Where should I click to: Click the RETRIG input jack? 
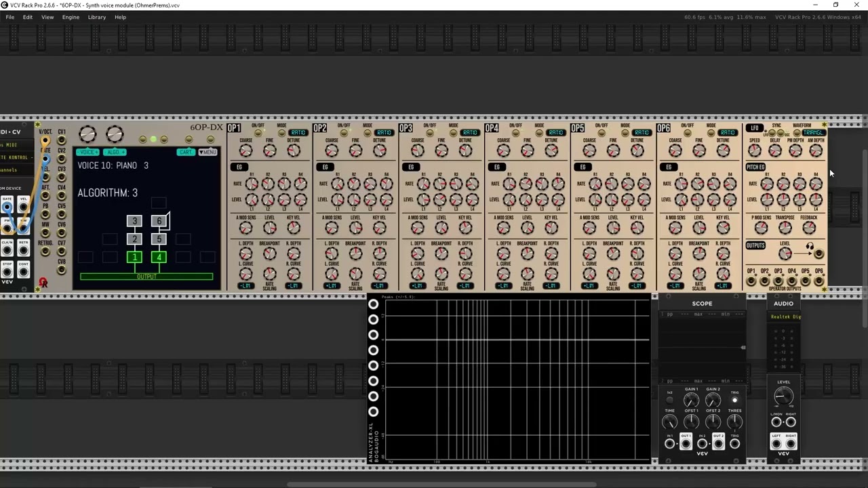coord(45,251)
